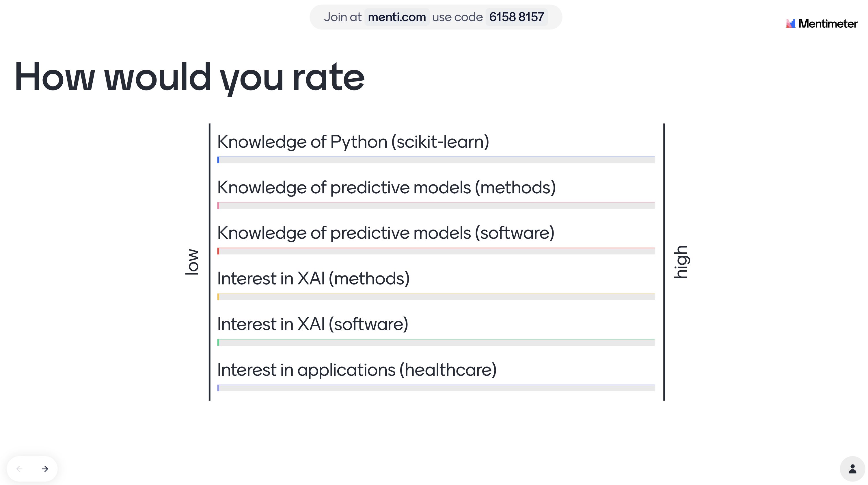This screenshot has height=485, width=868.
Task: Open the participants person icon
Action: (852, 469)
